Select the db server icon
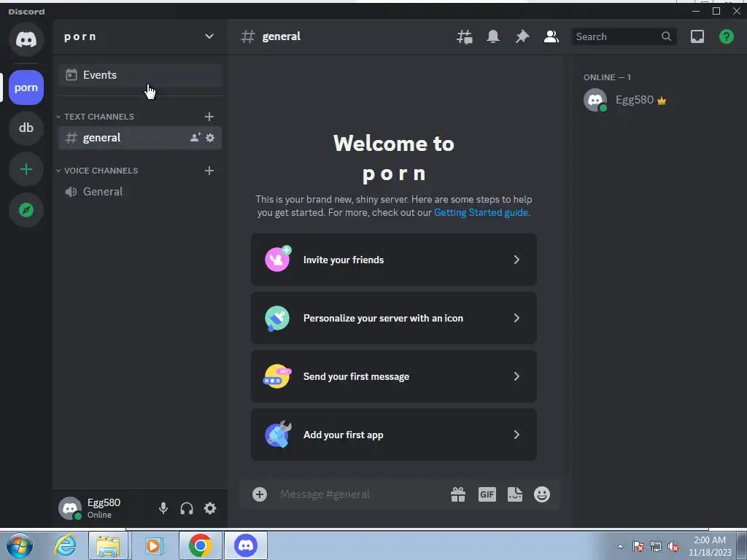 pyautogui.click(x=26, y=128)
